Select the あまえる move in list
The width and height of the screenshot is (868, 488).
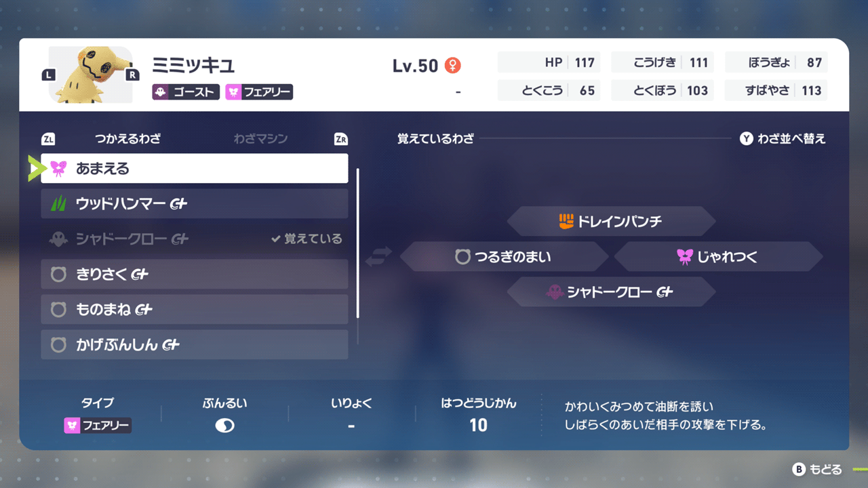[195, 169]
